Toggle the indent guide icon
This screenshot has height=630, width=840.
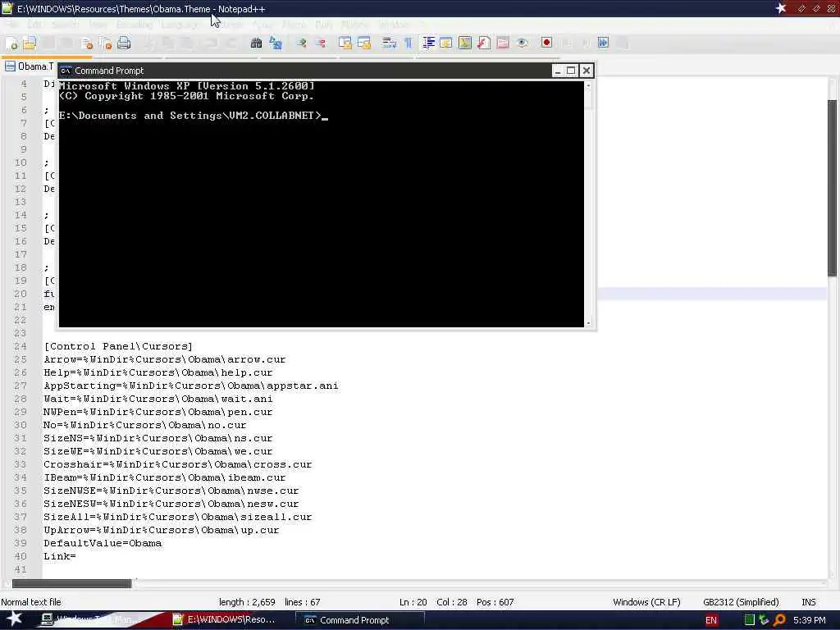pyautogui.click(x=428, y=43)
